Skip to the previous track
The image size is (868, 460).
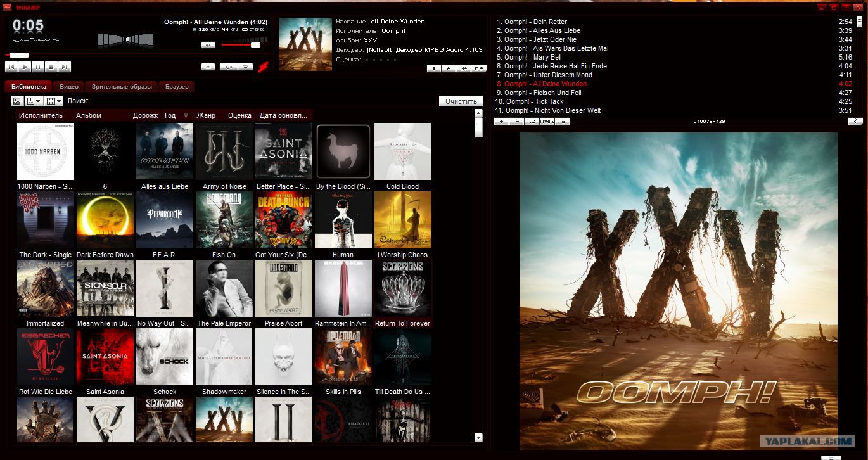[11, 67]
